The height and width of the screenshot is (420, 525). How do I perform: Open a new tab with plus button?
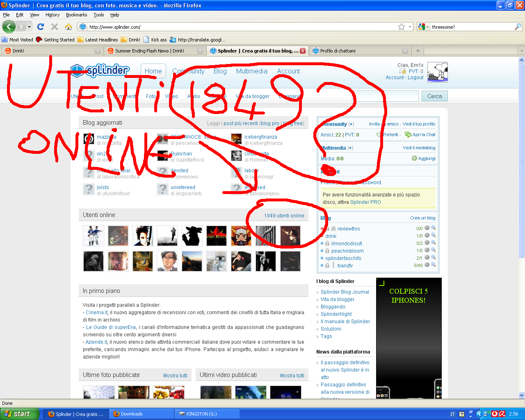pos(418,51)
